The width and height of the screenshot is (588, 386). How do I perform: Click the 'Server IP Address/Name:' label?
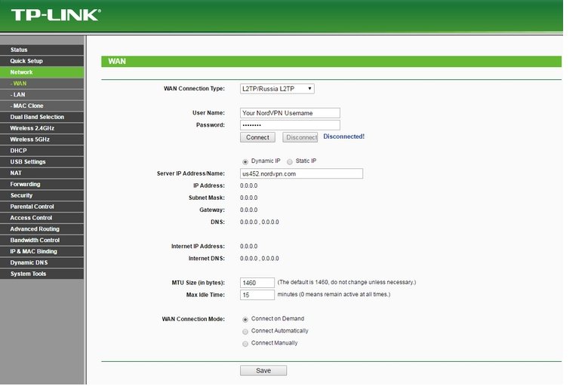(x=191, y=173)
